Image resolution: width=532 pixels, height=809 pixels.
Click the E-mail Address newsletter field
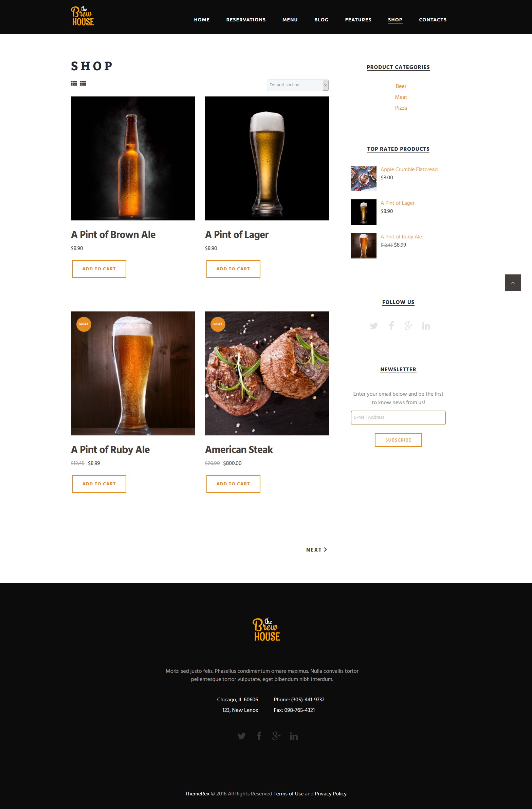398,417
